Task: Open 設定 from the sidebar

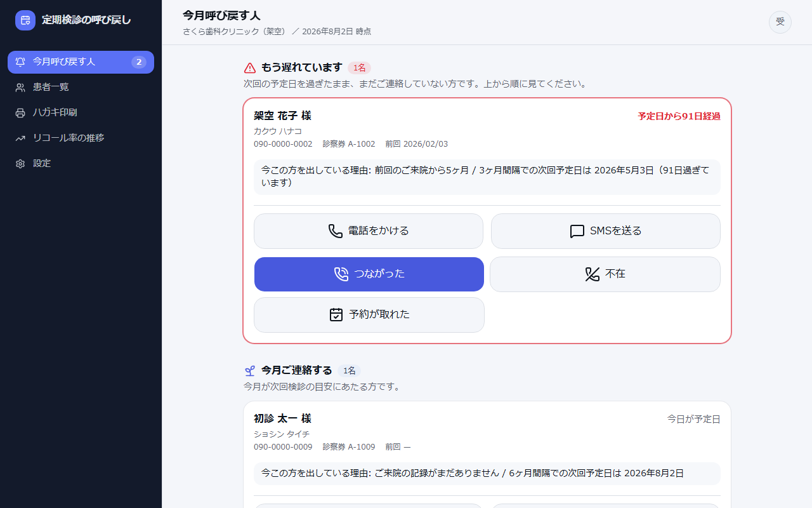Action: coord(81,164)
